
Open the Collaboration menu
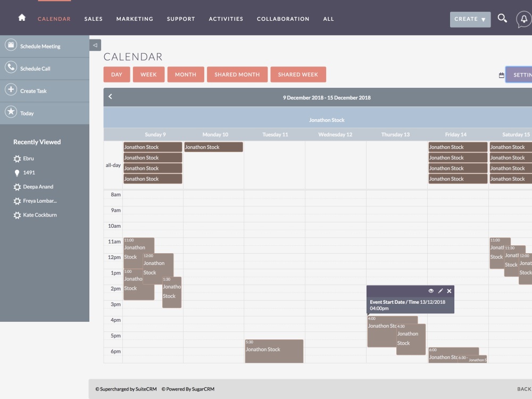[283, 19]
